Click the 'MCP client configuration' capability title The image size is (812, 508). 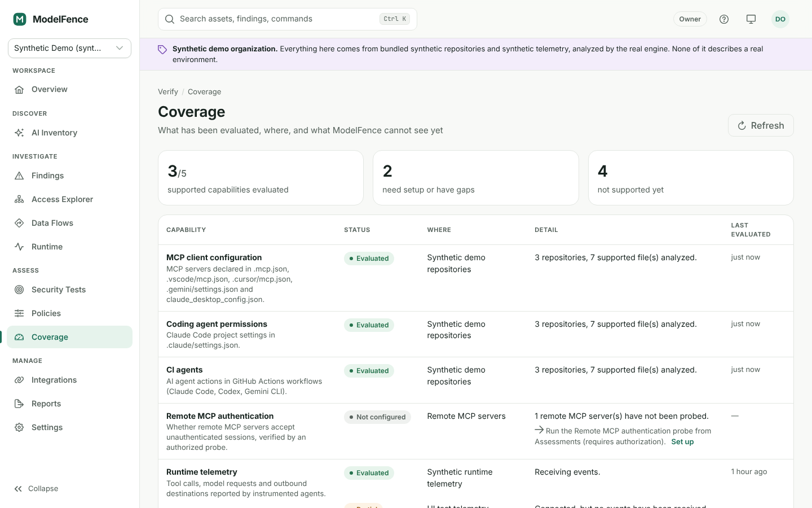point(214,257)
